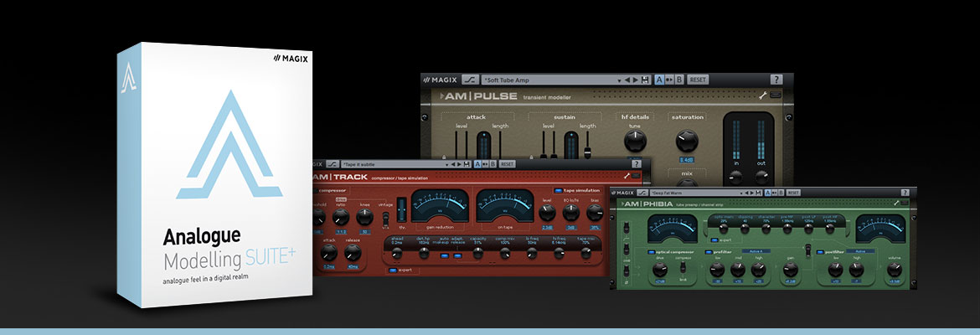Click the gain reduction VU meter
This screenshot has width=980, height=335.
[440, 206]
